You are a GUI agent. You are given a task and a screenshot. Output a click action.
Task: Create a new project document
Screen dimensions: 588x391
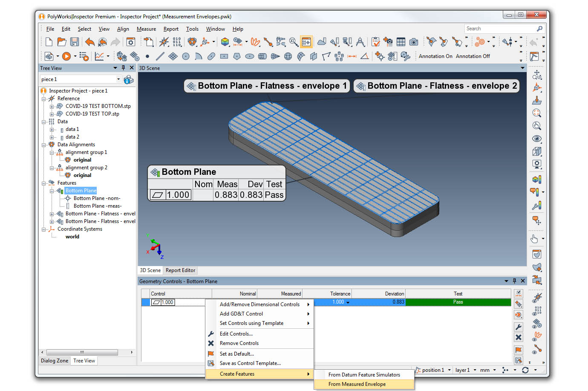pos(49,42)
